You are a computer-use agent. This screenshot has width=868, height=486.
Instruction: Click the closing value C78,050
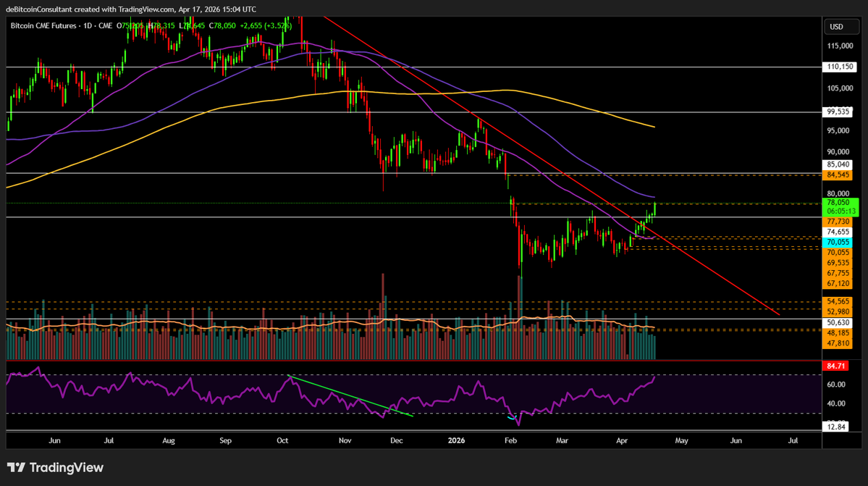pos(222,25)
